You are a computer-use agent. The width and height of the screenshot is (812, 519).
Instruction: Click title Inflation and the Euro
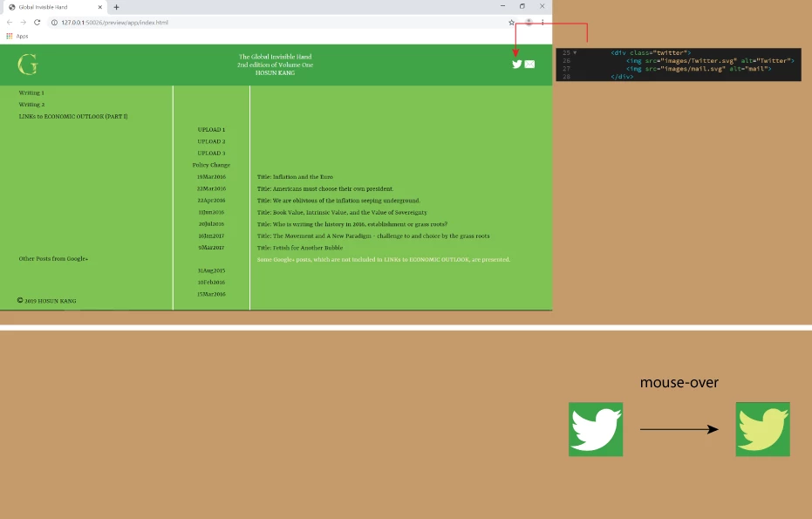295,176
